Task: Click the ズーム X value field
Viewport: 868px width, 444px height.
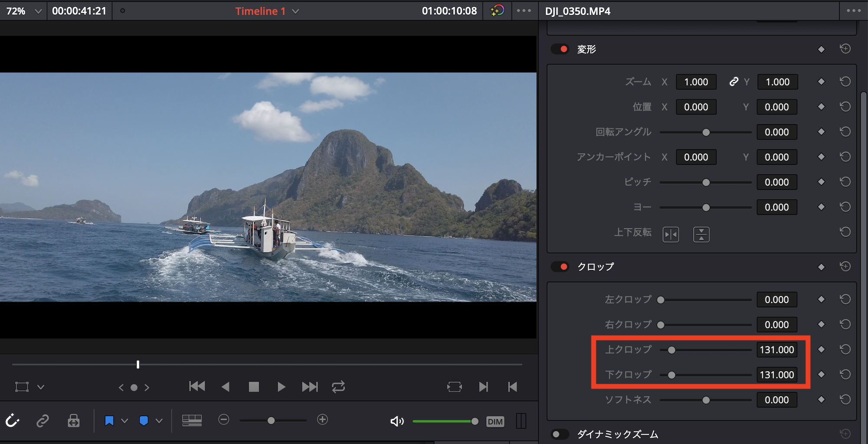Action: 696,82
